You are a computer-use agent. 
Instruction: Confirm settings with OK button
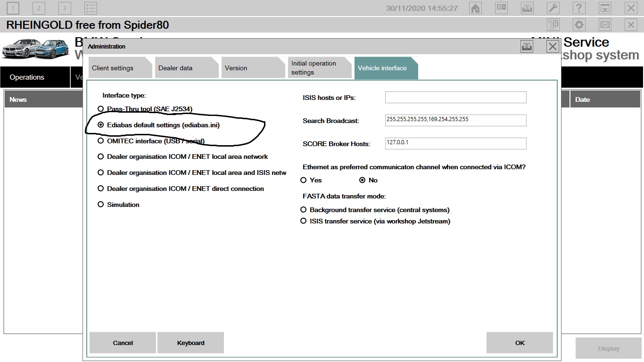520,343
